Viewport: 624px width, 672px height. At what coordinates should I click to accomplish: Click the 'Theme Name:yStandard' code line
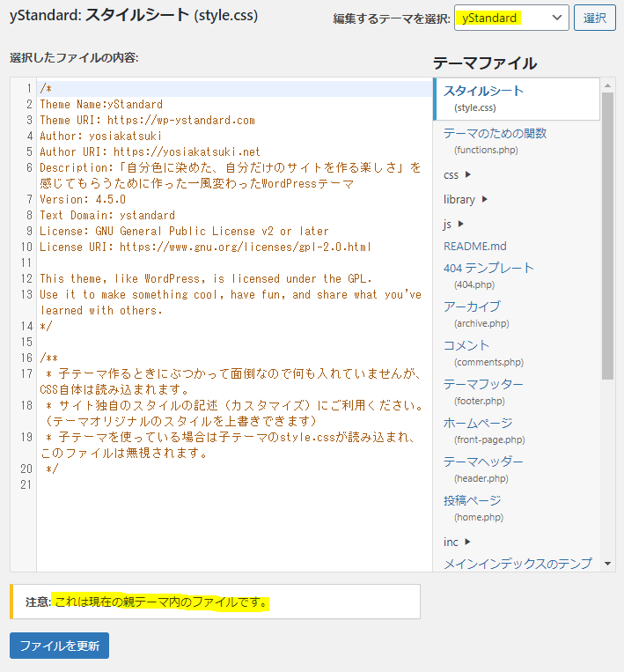pos(101,104)
